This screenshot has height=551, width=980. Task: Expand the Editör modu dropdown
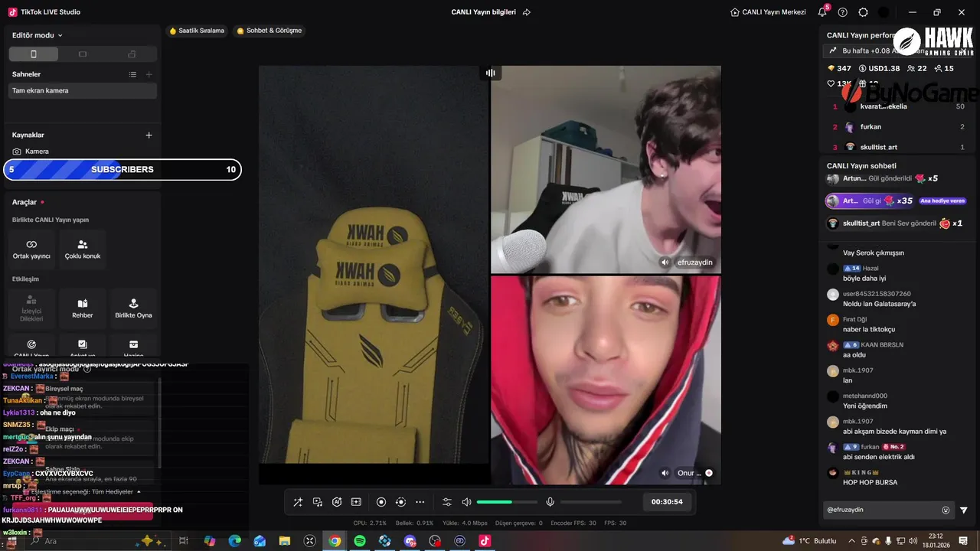pos(38,35)
